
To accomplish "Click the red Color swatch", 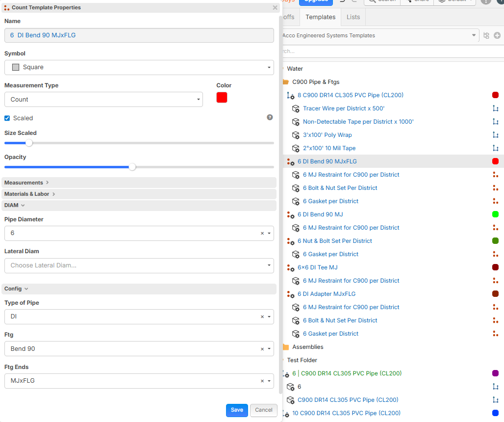I will (222, 98).
